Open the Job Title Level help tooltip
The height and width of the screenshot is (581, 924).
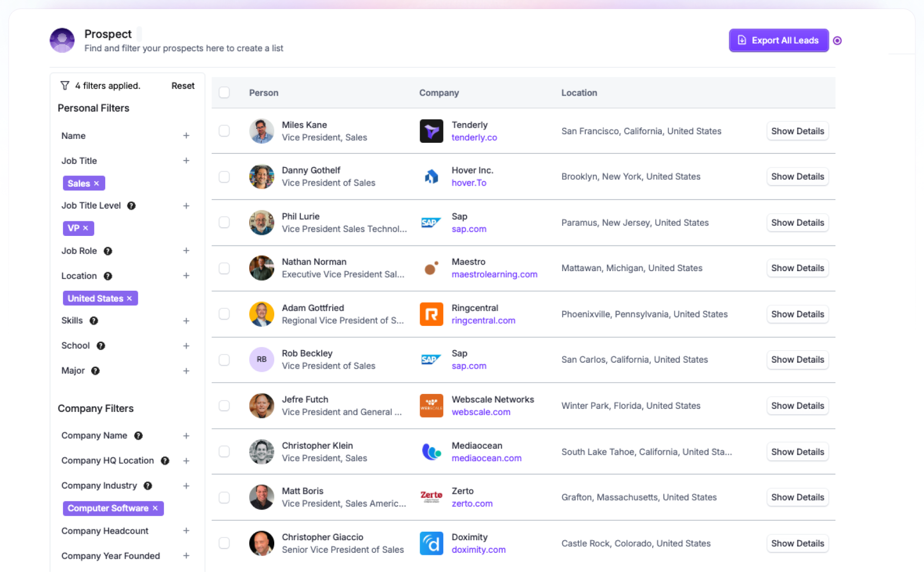(x=131, y=206)
